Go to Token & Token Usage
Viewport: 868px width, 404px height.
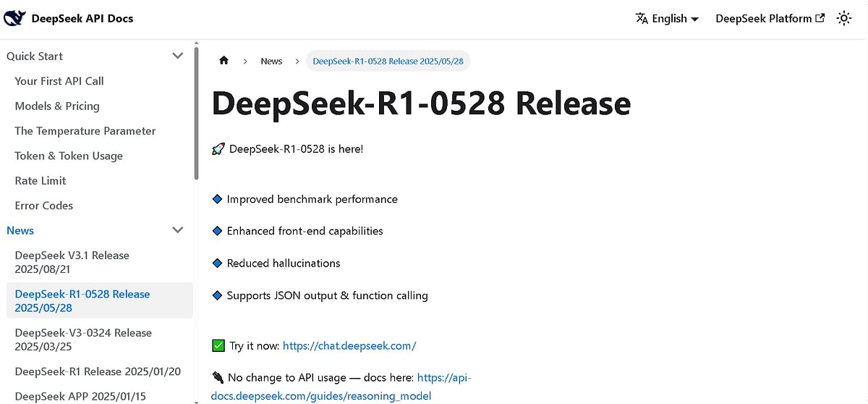coord(69,156)
